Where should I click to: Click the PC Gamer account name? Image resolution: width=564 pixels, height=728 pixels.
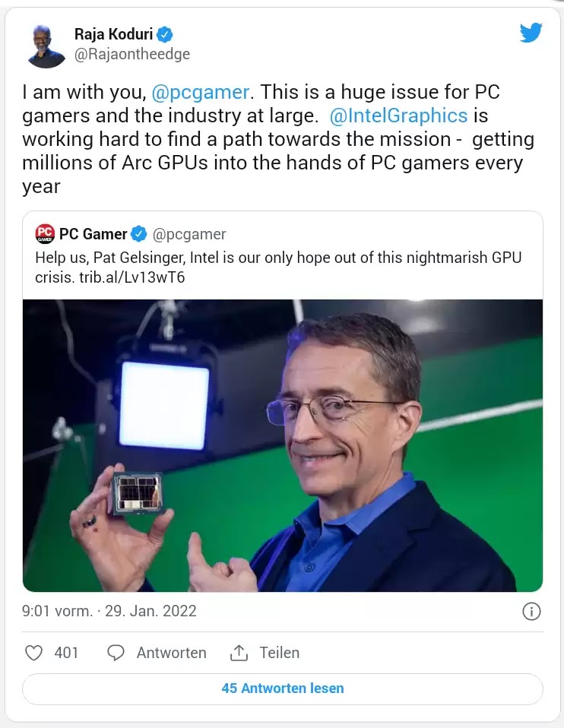[x=93, y=234]
